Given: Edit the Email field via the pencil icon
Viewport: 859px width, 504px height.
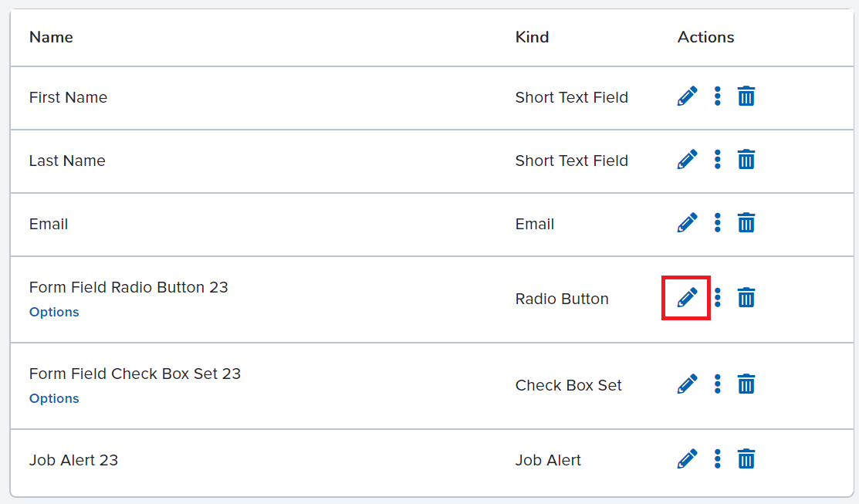Looking at the screenshot, I should [x=687, y=223].
